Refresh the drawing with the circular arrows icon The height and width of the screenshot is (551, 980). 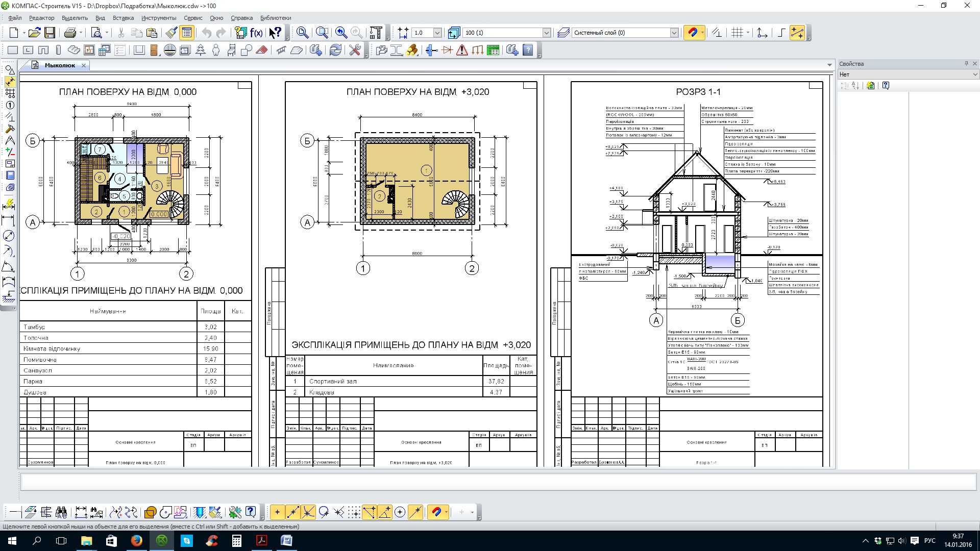coord(335,50)
